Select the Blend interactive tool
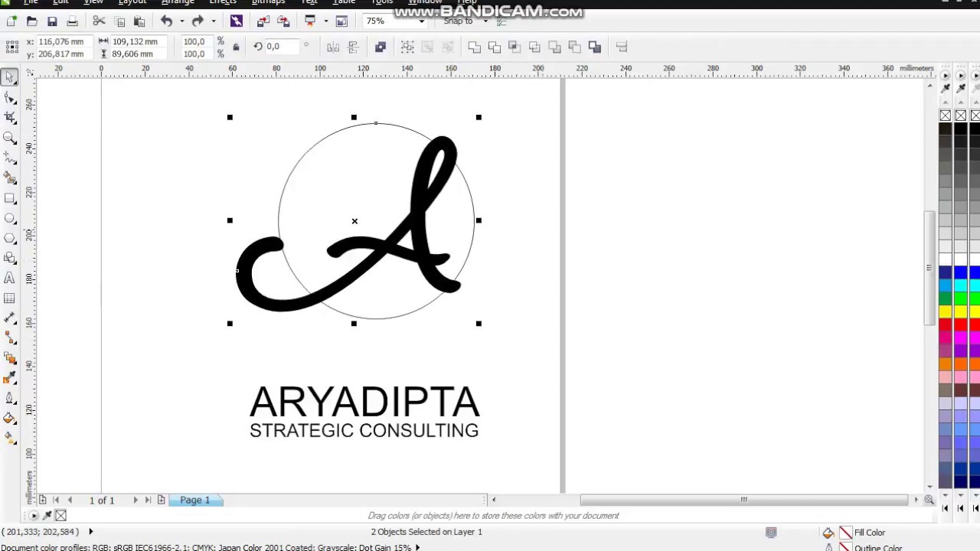Viewport: 980px width, 551px height. pyautogui.click(x=9, y=358)
